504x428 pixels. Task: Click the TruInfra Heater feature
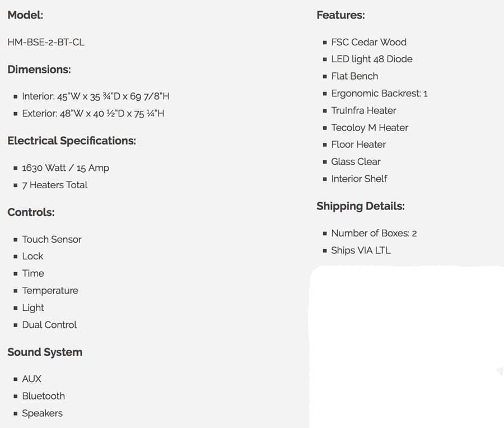[363, 110]
